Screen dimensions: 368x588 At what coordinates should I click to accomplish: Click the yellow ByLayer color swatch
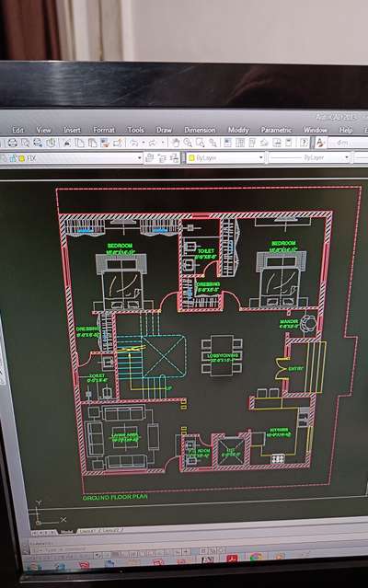(191, 158)
